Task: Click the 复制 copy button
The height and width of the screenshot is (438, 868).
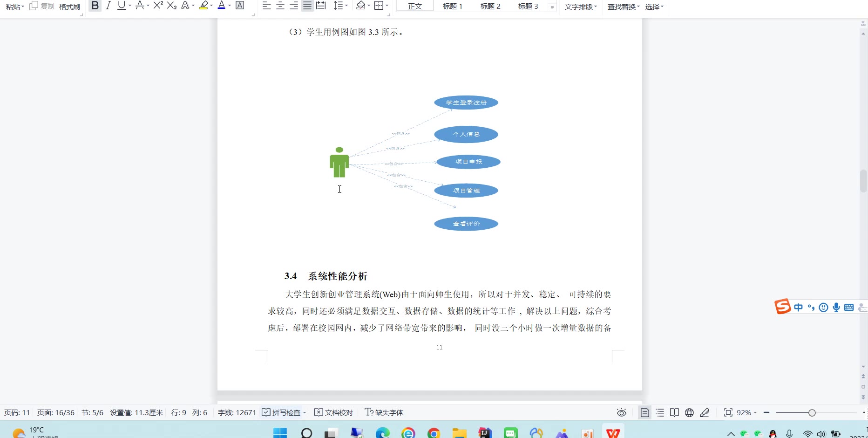Action: [x=42, y=6]
